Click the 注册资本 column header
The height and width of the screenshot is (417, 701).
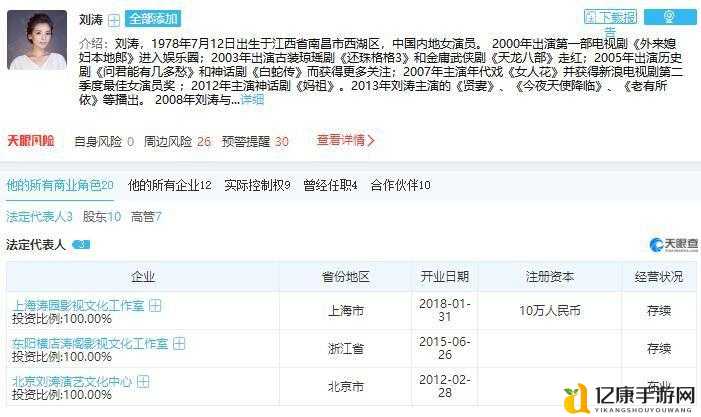[550, 277]
